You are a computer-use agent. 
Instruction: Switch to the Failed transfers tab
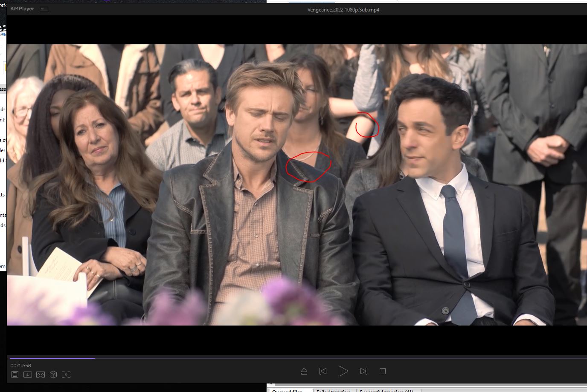coord(333,390)
